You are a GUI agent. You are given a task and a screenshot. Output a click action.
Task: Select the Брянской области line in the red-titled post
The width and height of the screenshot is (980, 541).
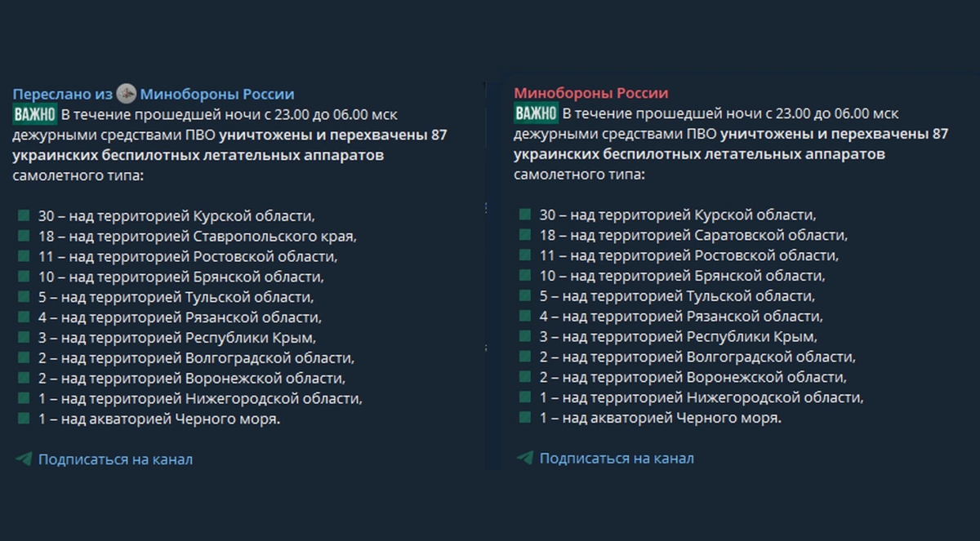pyautogui.click(x=682, y=276)
